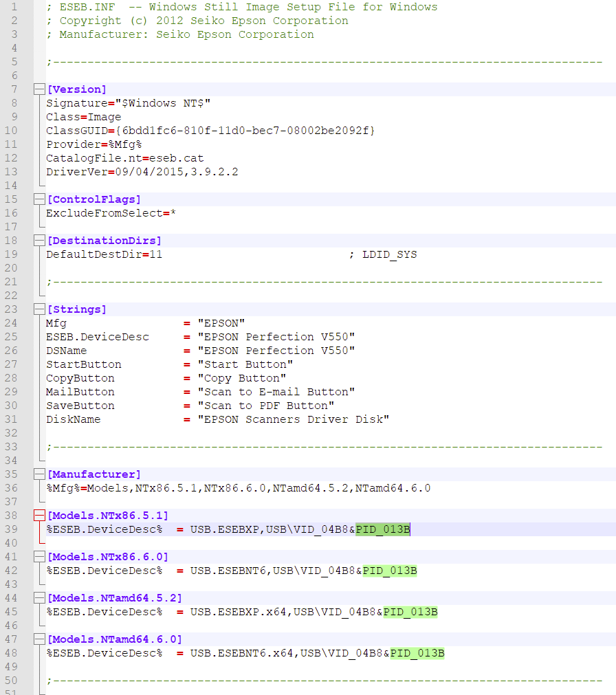Click USB.ESEBXP,USB\VID_04B8& on line 39

[x=272, y=529]
